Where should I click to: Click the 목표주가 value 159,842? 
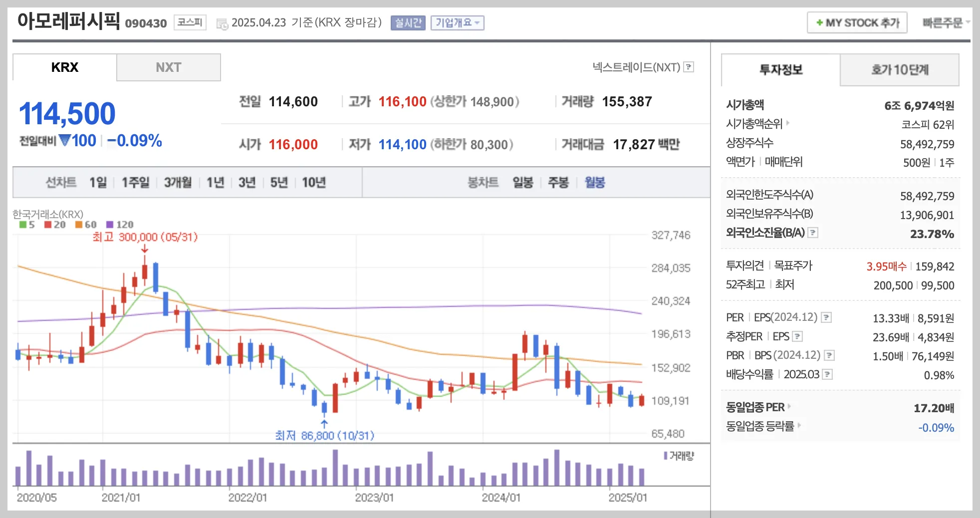(935, 266)
